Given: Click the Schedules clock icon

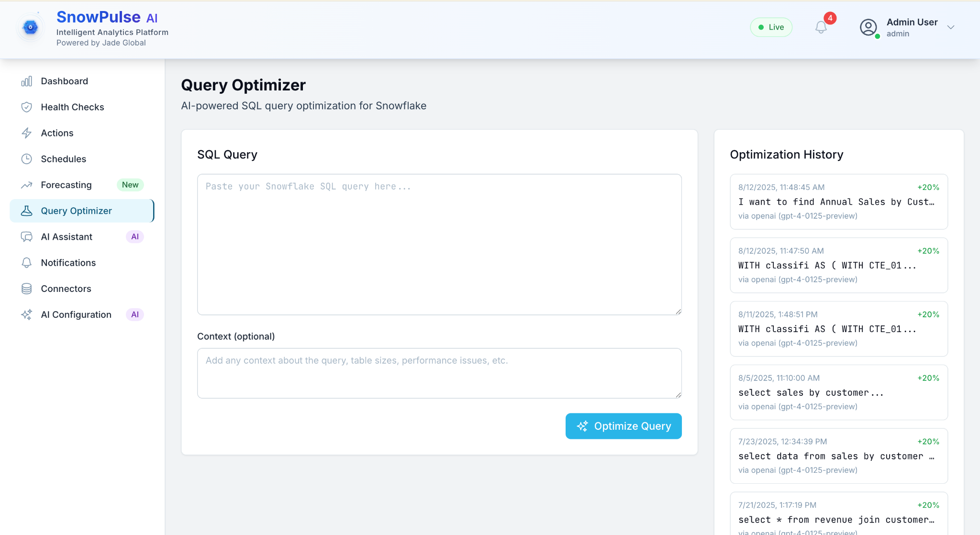Looking at the screenshot, I should coord(27,159).
